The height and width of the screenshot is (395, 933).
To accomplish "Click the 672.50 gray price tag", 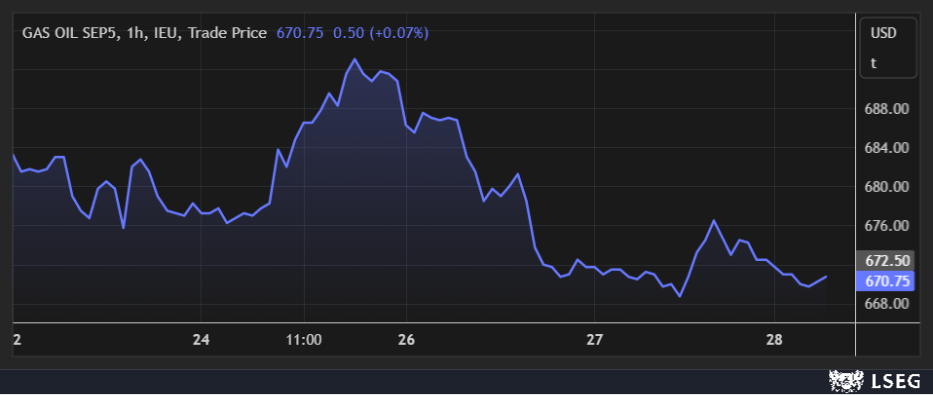I will pos(885,261).
